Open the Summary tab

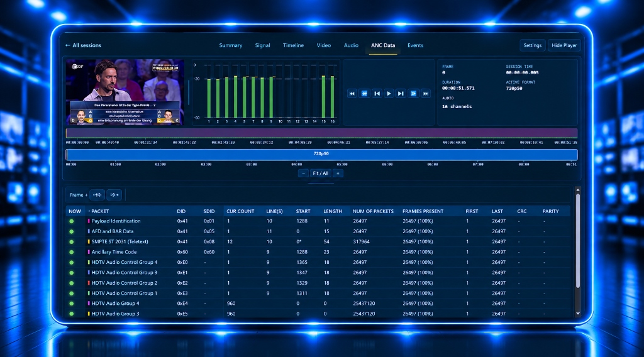230,45
